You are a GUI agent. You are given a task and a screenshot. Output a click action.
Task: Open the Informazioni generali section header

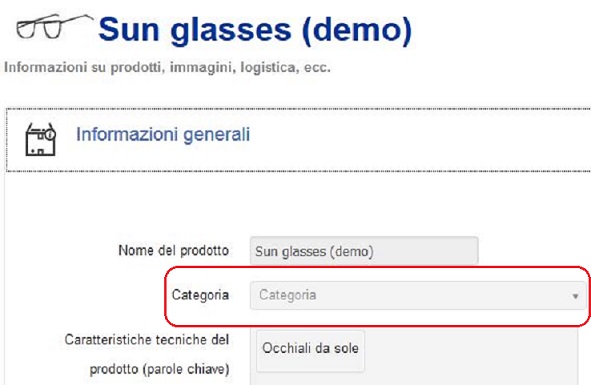163,134
